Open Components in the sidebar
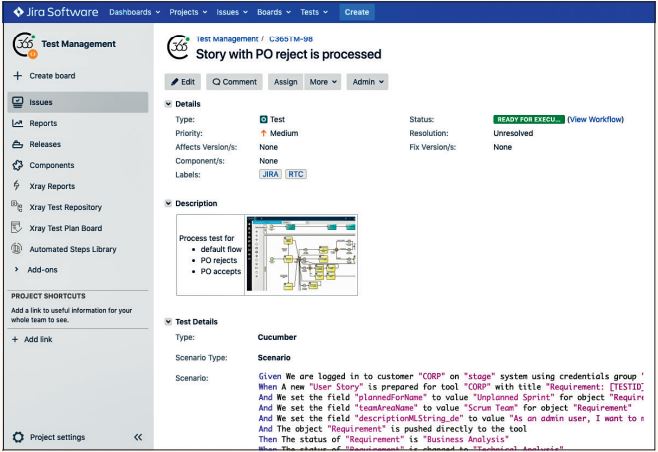The image size is (658, 452). coord(51,165)
